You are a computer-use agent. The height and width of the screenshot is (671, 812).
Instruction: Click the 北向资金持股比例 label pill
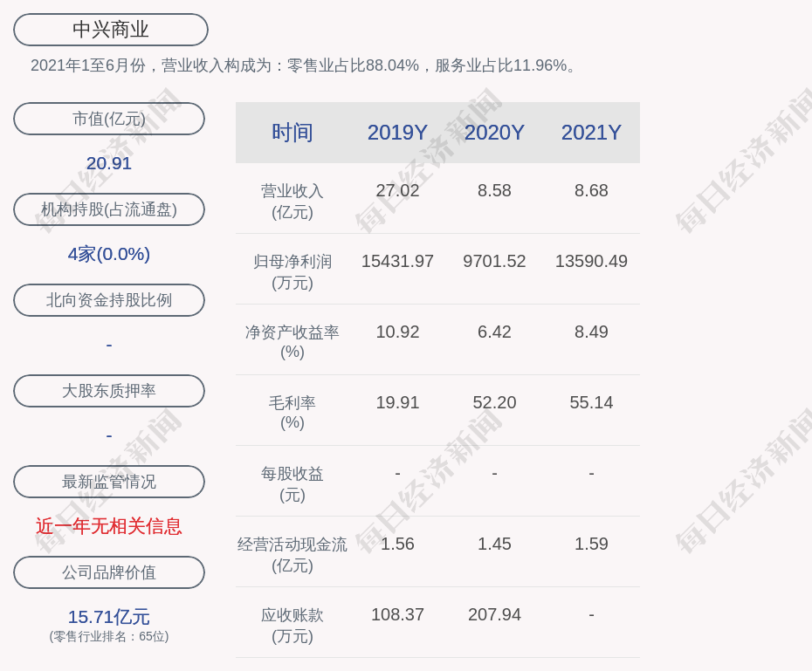coord(109,300)
